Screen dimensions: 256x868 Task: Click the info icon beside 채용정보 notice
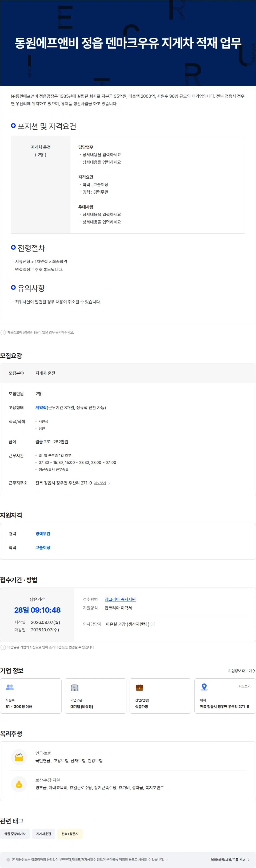3,332
